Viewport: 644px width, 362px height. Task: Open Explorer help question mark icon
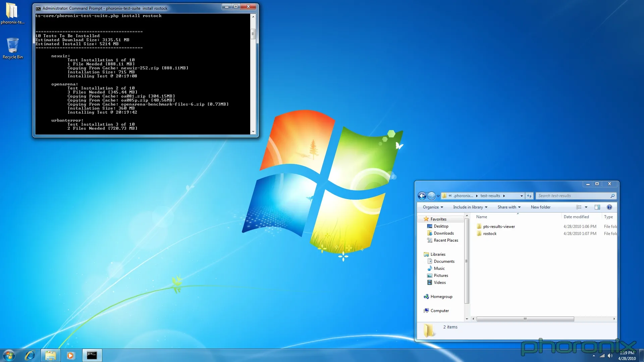pyautogui.click(x=609, y=207)
